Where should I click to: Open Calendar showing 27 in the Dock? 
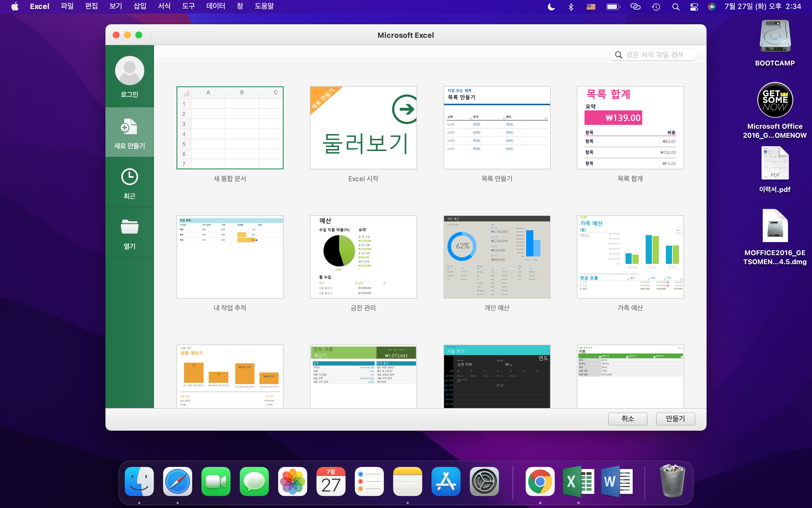(x=331, y=481)
